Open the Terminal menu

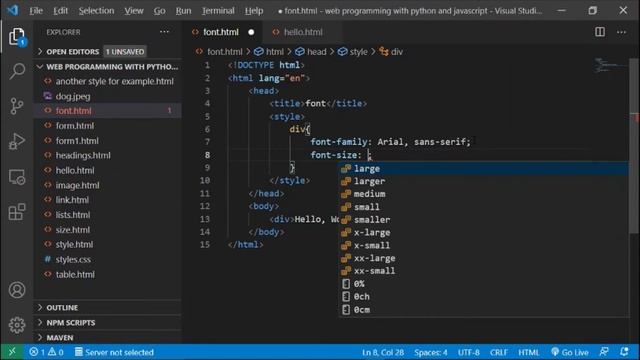218,11
